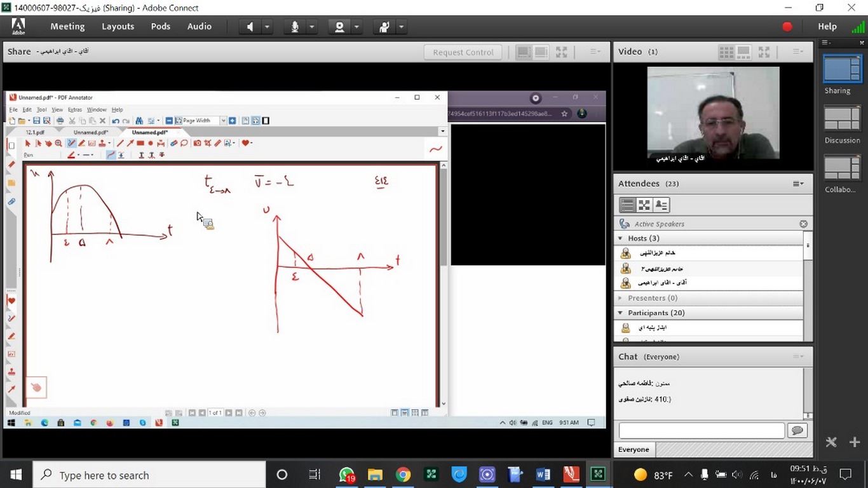Toggle full screen on Video pod
The width and height of the screenshot is (868, 488).
(x=764, y=52)
